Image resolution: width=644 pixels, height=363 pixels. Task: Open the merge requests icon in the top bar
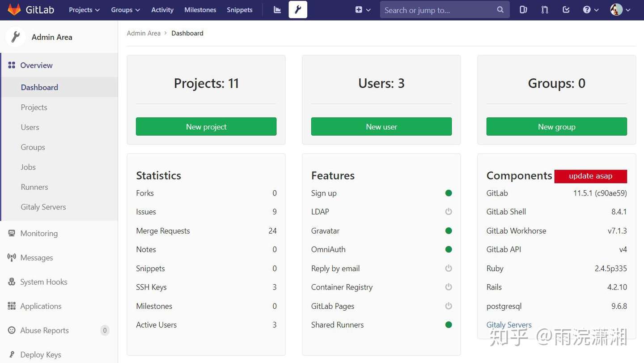click(x=545, y=10)
